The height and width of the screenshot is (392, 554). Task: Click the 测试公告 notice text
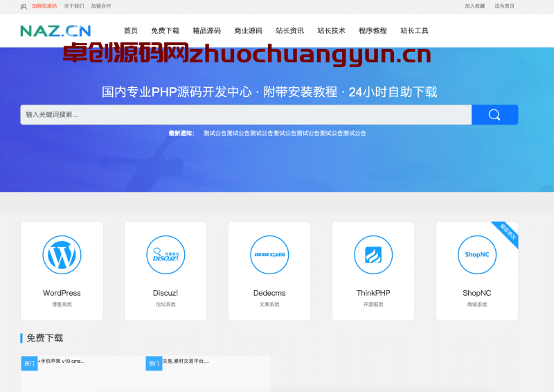coord(285,133)
